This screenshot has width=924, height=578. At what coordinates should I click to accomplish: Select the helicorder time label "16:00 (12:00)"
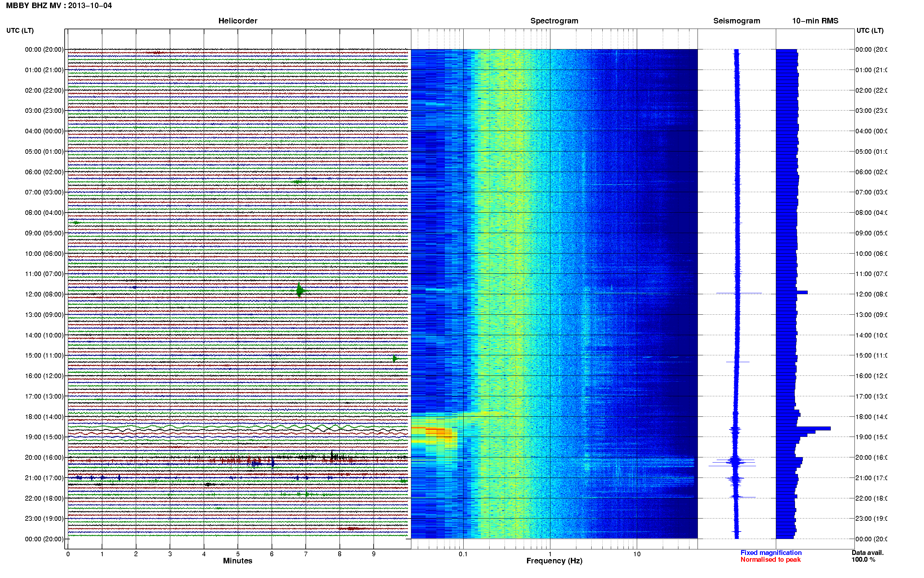pyautogui.click(x=44, y=376)
